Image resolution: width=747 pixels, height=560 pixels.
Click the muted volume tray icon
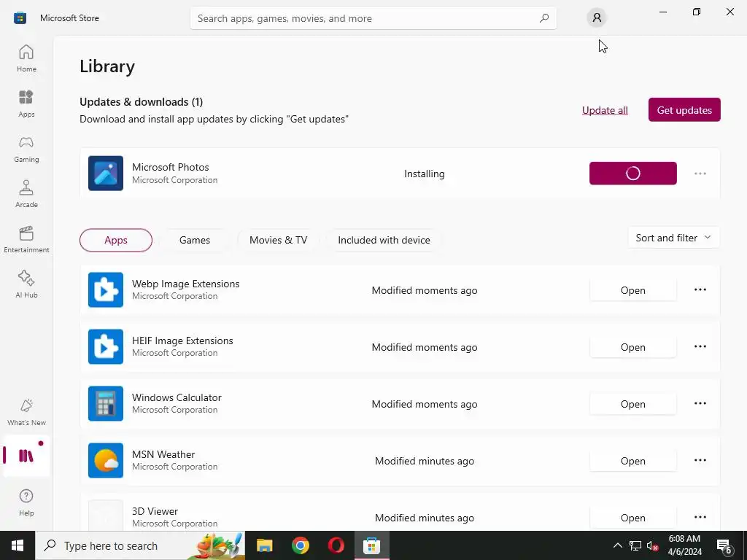point(652,545)
